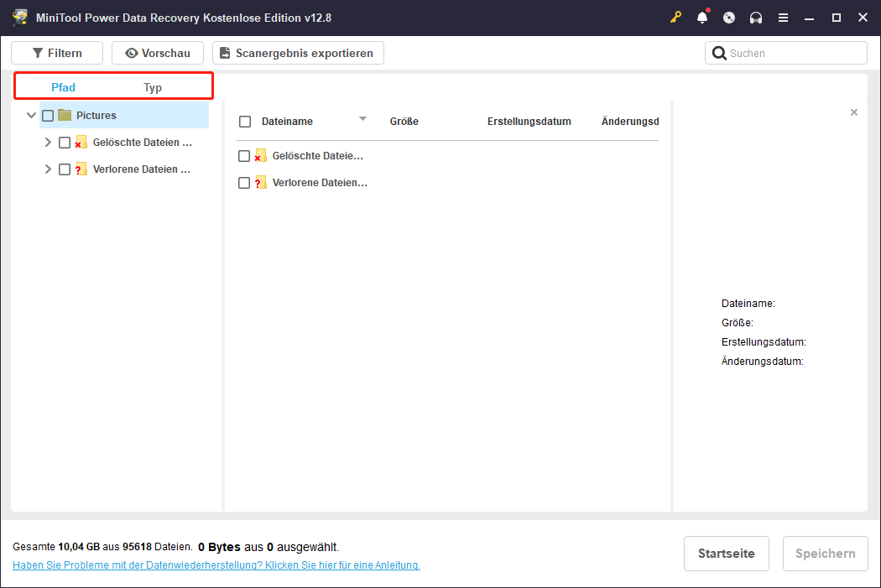This screenshot has height=588, width=881.
Task: Tick the Gelöschte Dateien checkbox in tree
Action: pyautogui.click(x=65, y=143)
